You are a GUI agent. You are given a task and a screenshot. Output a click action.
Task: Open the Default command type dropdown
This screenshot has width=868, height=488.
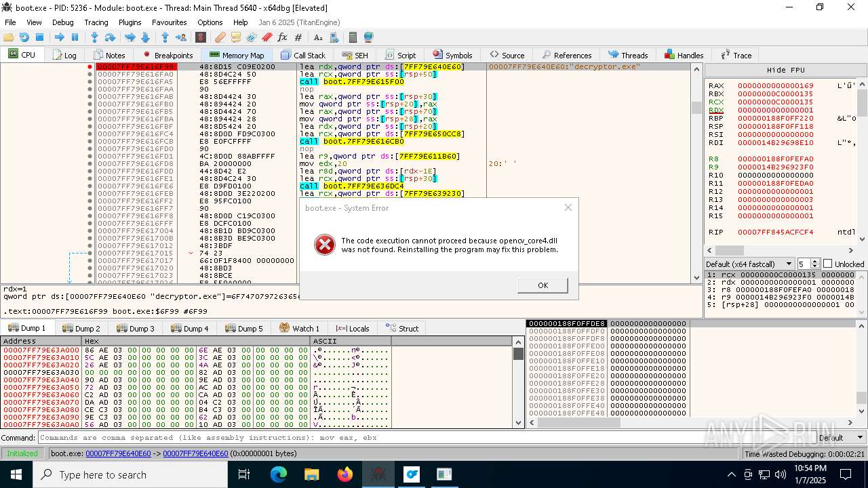(841, 438)
